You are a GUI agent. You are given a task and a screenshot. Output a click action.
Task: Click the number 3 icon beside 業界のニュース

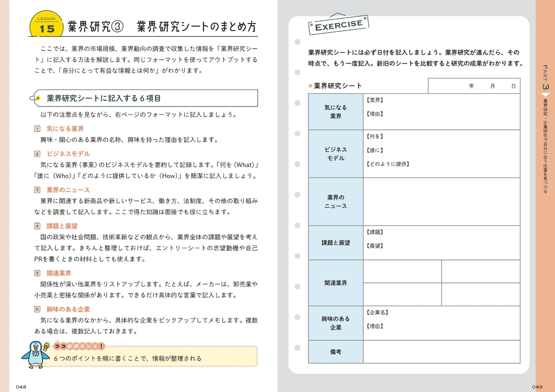pos(37,190)
